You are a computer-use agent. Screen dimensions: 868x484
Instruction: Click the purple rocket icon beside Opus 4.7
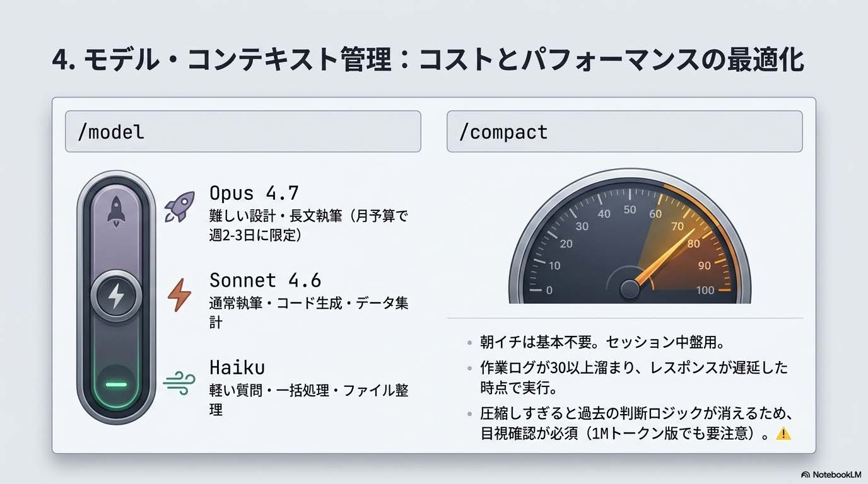point(179,207)
